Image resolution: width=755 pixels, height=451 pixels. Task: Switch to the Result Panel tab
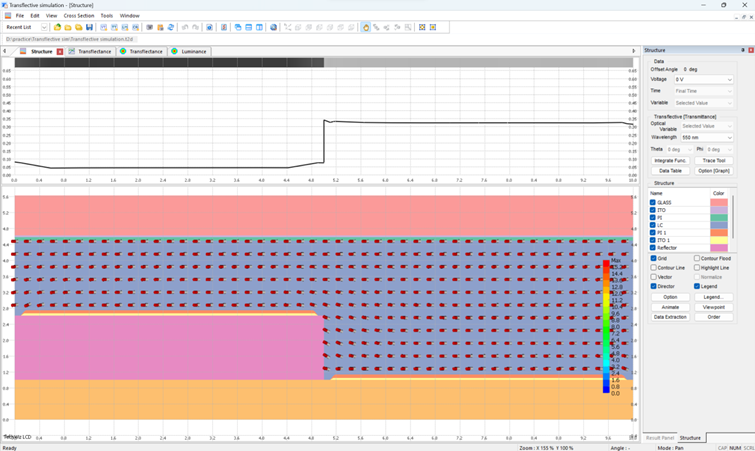(x=660, y=438)
